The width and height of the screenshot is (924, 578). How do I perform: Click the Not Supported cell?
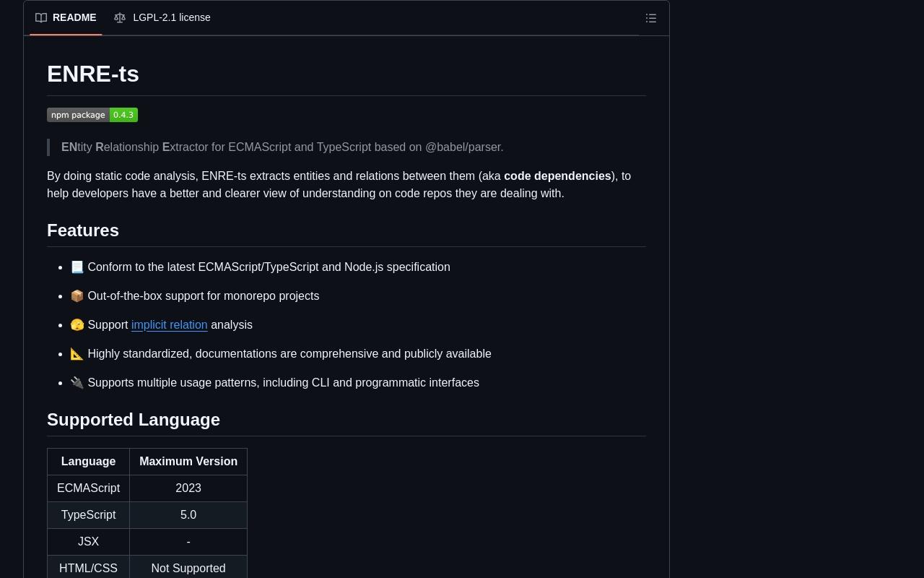(x=188, y=569)
